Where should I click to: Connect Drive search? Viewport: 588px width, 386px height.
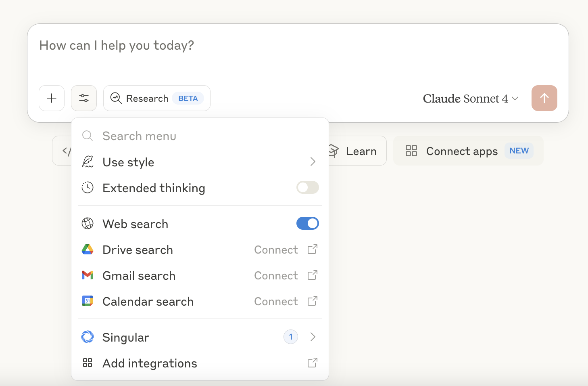tap(276, 250)
